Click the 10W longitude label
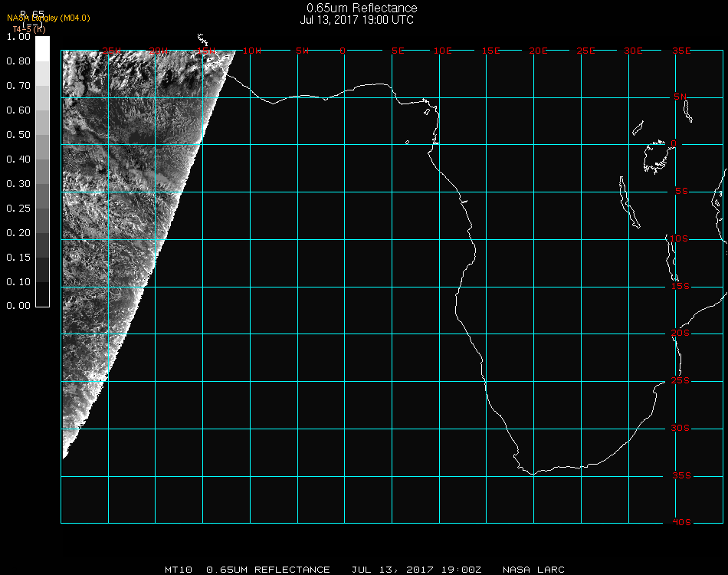728x575 pixels. pyautogui.click(x=252, y=51)
